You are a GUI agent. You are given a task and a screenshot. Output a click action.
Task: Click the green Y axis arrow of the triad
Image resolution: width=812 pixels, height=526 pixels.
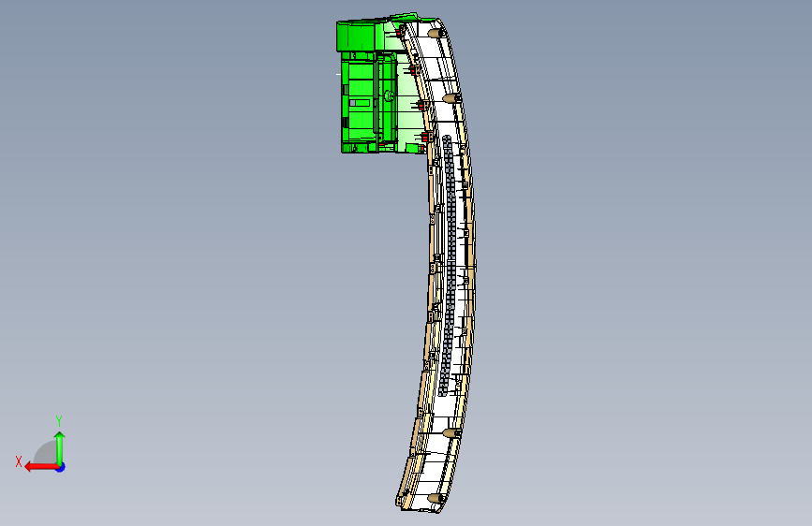point(60,448)
